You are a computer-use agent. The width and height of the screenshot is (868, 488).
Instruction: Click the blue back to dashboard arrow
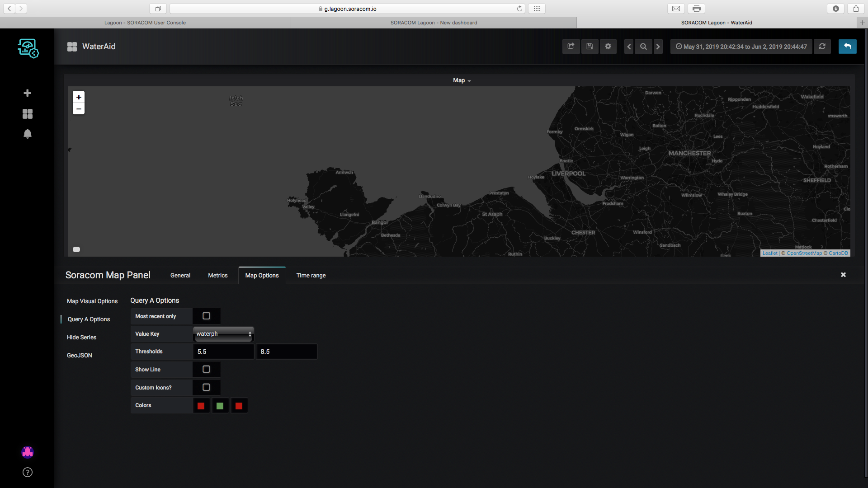pos(847,47)
